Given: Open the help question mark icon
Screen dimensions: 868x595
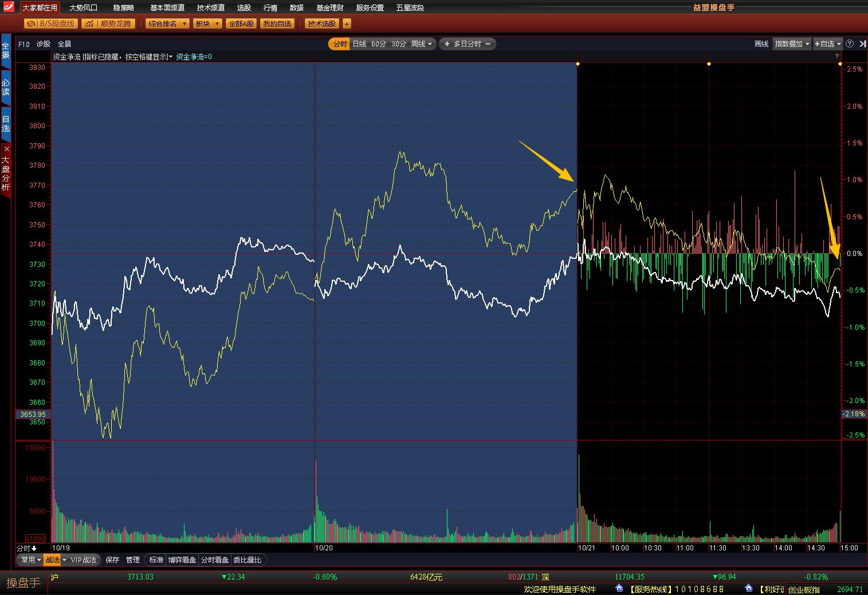Looking at the screenshot, I should pyautogui.click(x=850, y=44).
